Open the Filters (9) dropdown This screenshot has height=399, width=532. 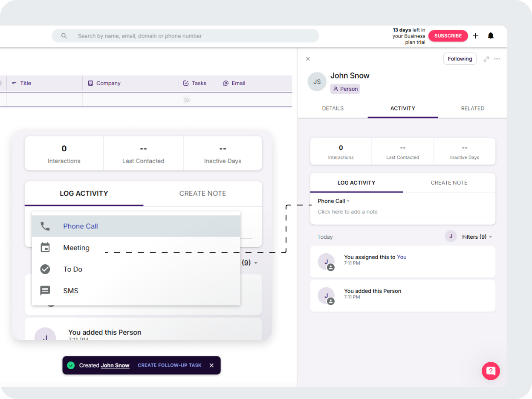477,237
